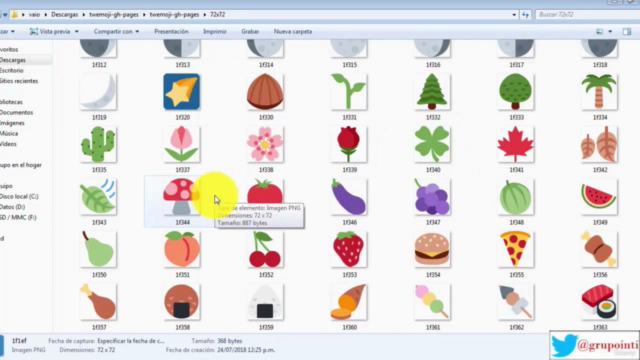Click Imprimir in the toolbar
This screenshot has width=640, height=360.
(215, 31)
